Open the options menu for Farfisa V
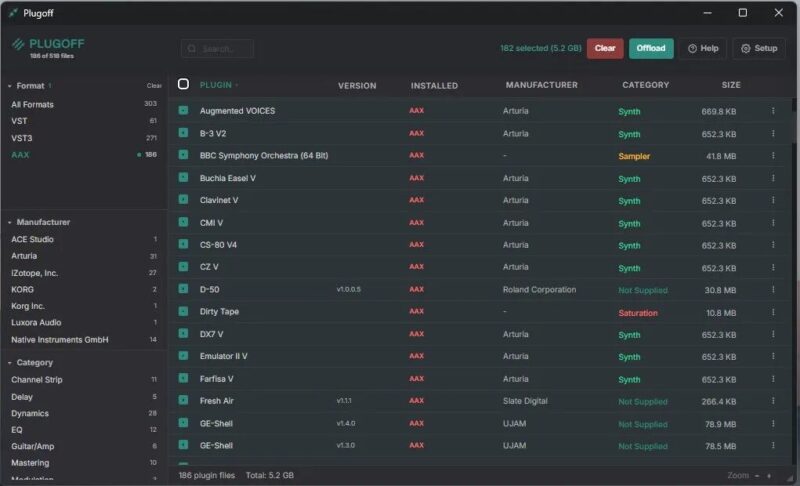Image resolution: width=800 pixels, height=486 pixels. pos(773,378)
